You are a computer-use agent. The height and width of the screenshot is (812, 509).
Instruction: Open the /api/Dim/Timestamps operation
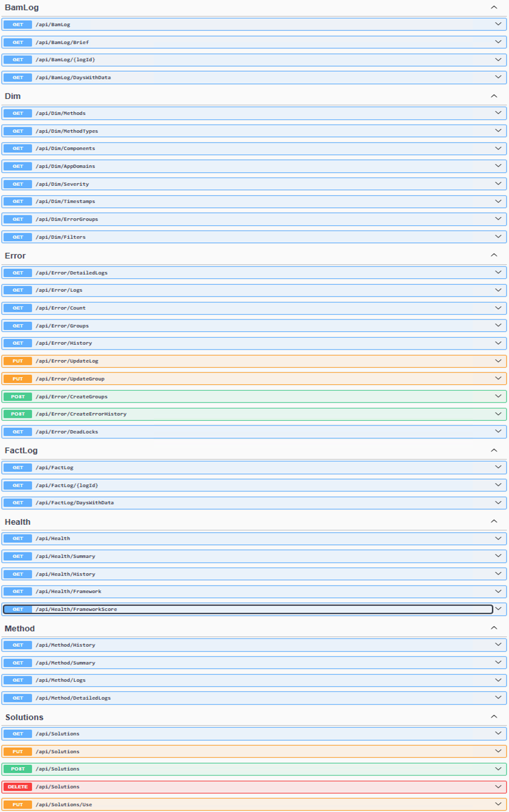tap(254, 201)
